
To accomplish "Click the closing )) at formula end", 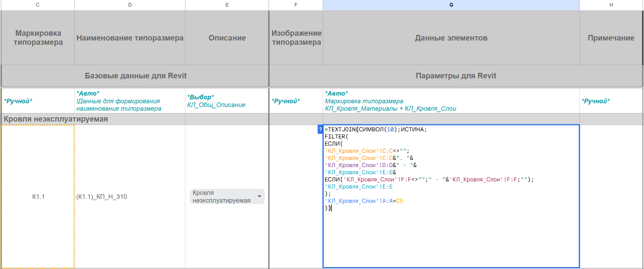I will pyautogui.click(x=328, y=208).
